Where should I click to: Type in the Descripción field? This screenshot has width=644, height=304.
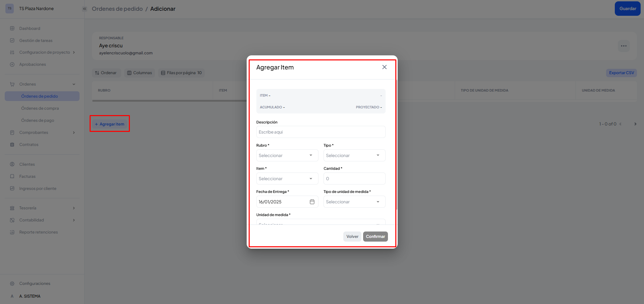pyautogui.click(x=320, y=132)
